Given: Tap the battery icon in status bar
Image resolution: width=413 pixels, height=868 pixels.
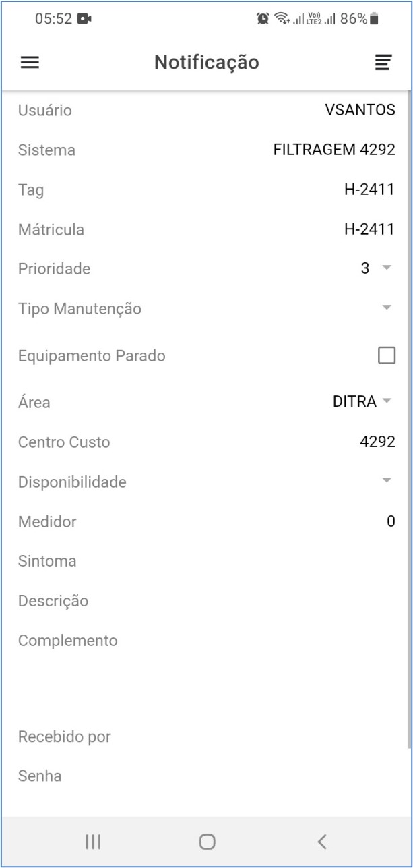Looking at the screenshot, I should pyautogui.click(x=375, y=19).
